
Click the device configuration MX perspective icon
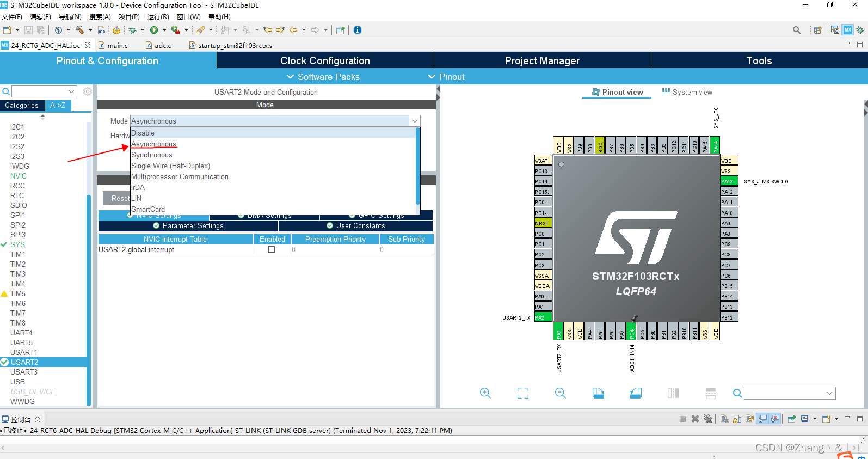pos(848,30)
